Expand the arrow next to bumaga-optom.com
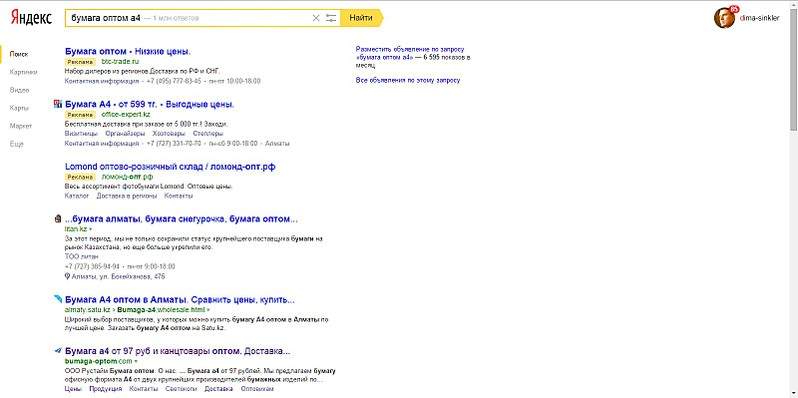798x398 pixels. click(135, 362)
